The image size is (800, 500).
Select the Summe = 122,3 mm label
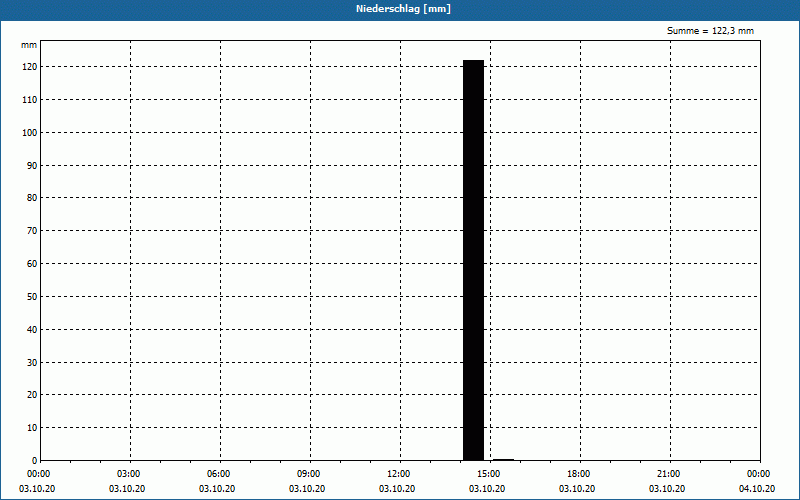click(x=710, y=31)
